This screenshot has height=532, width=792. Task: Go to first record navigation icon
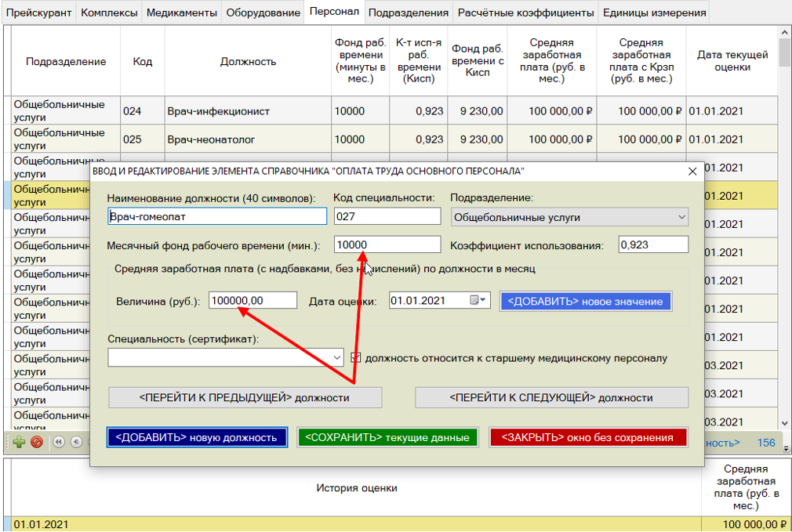(x=59, y=443)
